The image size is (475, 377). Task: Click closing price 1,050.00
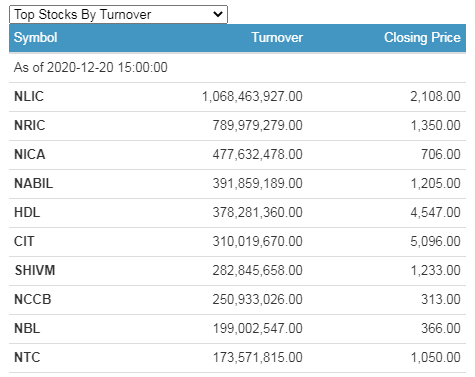click(435, 357)
